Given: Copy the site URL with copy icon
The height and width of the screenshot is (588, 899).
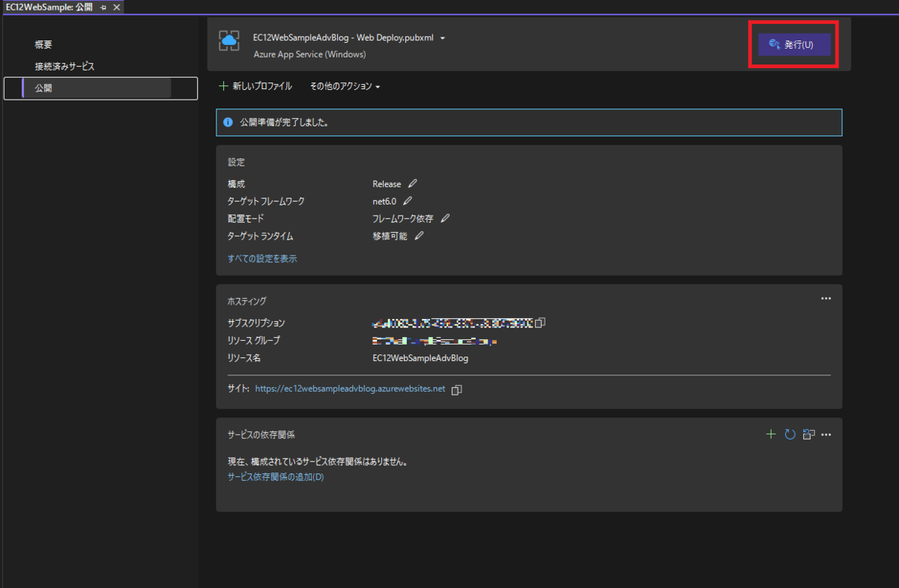Looking at the screenshot, I should point(457,390).
